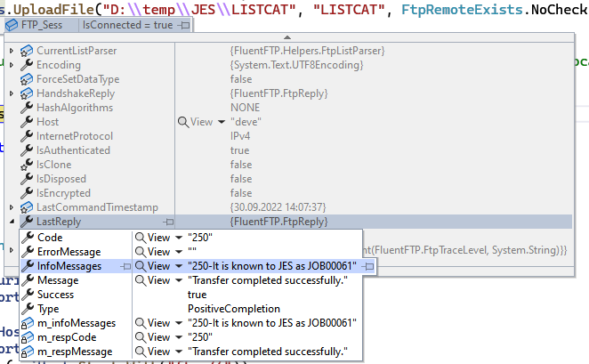
Task: Expand the CurrentListParser property node
Action: (x=11, y=51)
